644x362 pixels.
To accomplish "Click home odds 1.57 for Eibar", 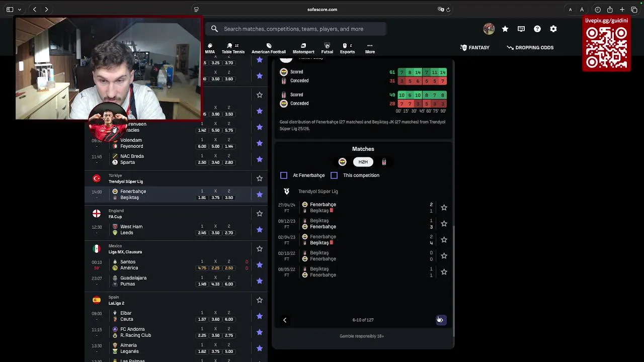I will click(x=202, y=319).
